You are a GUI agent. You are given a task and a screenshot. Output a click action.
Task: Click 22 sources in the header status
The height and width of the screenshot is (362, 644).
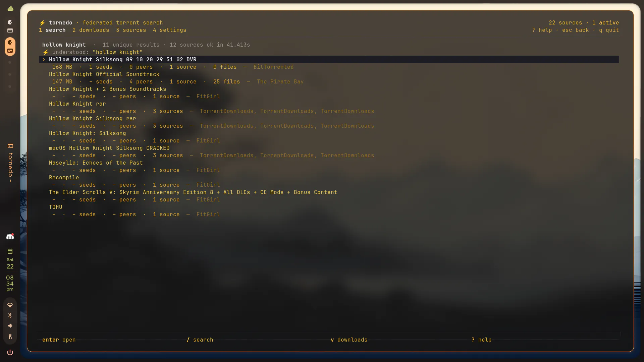pyautogui.click(x=566, y=23)
